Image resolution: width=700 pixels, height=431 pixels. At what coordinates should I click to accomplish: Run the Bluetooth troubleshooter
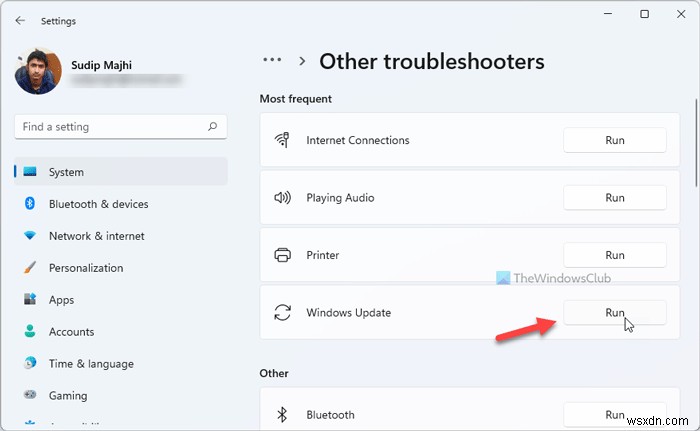point(615,414)
